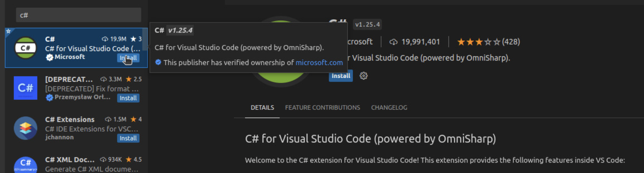Click the recommended star badge on C# entry
This screenshot has width=644, height=173.
8,31
